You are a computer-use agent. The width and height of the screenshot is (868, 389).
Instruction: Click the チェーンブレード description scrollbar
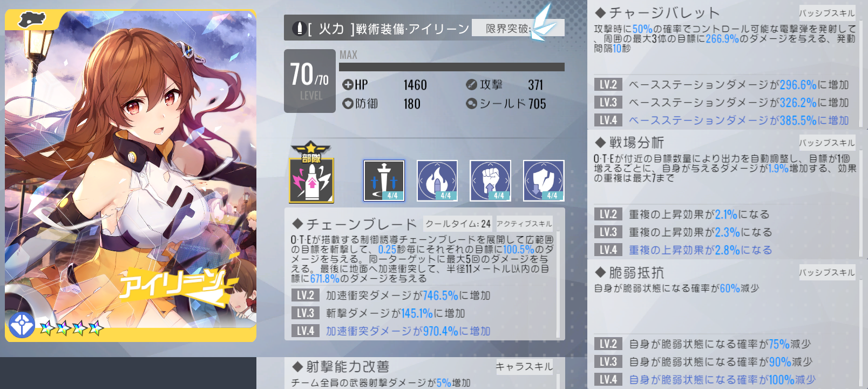[x=558, y=285]
